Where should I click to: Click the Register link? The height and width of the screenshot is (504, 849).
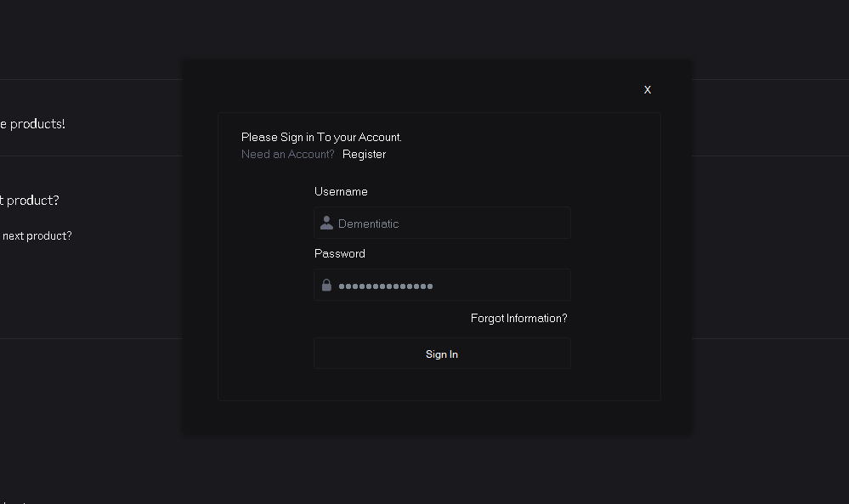click(364, 155)
